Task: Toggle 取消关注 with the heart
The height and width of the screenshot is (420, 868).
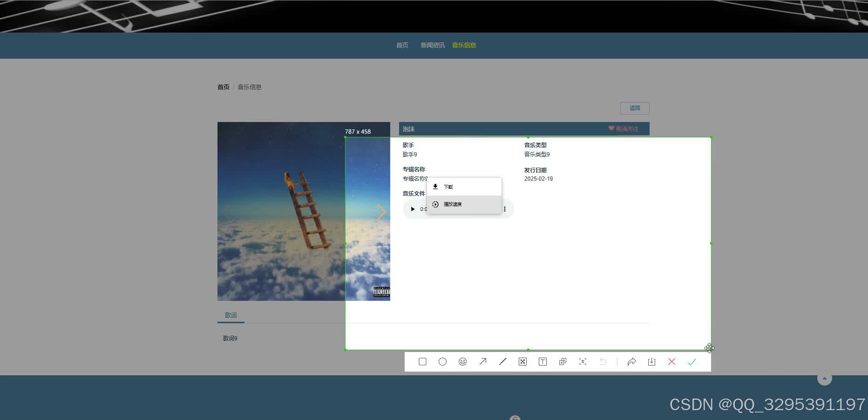Action: [623, 129]
